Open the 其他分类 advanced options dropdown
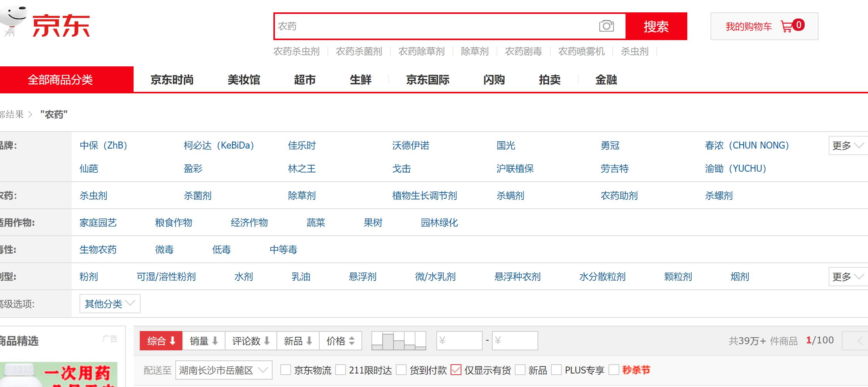This screenshot has height=387, width=868. click(x=109, y=304)
